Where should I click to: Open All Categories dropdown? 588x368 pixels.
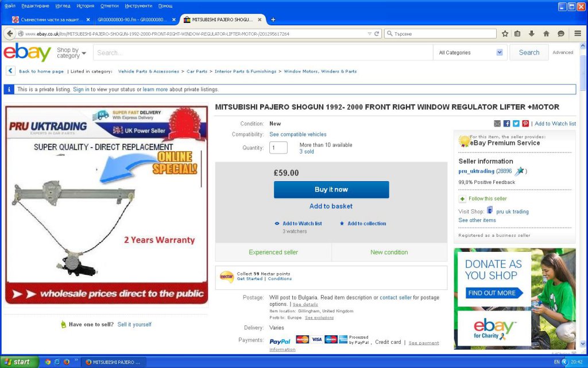coord(470,52)
